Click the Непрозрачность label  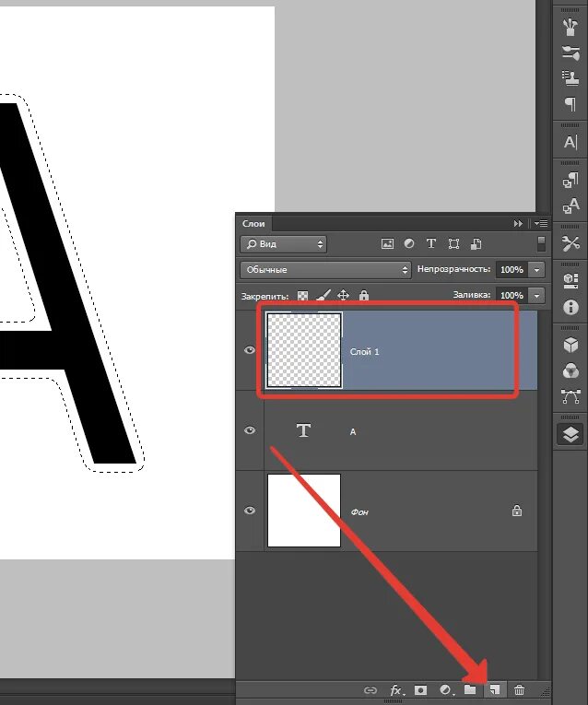[x=453, y=269]
